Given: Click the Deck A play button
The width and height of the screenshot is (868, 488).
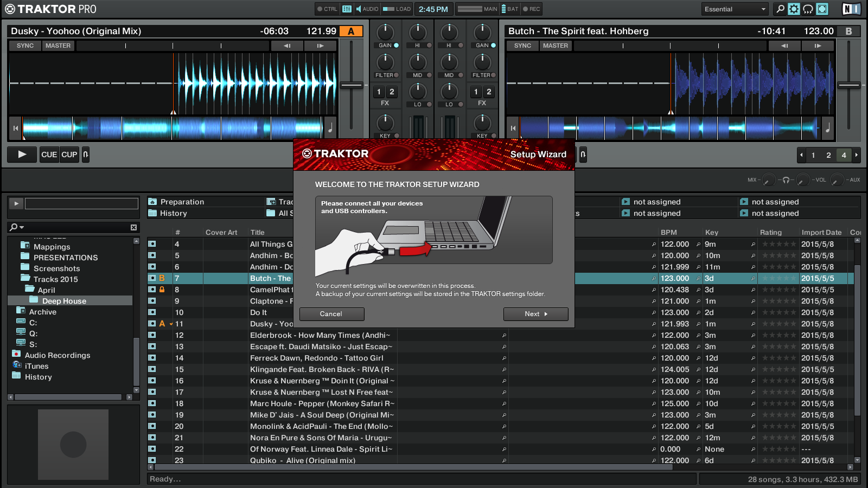Looking at the screenshot, I should pyautogui.click(x=22, y=155).
